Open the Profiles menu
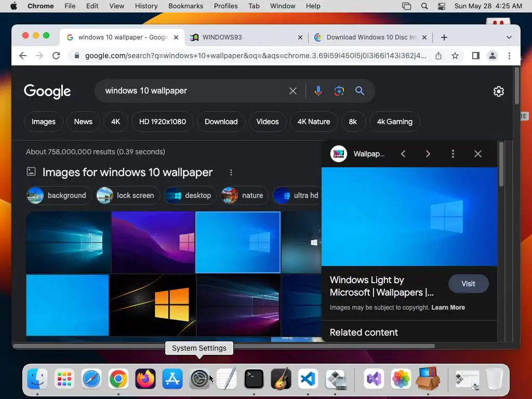 [x=225, y=6]
